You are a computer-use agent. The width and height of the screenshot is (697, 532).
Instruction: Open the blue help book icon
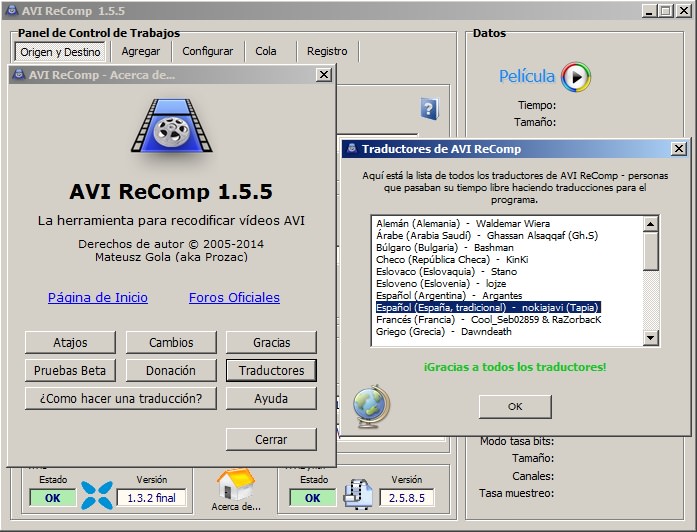[x=429, y=108]
